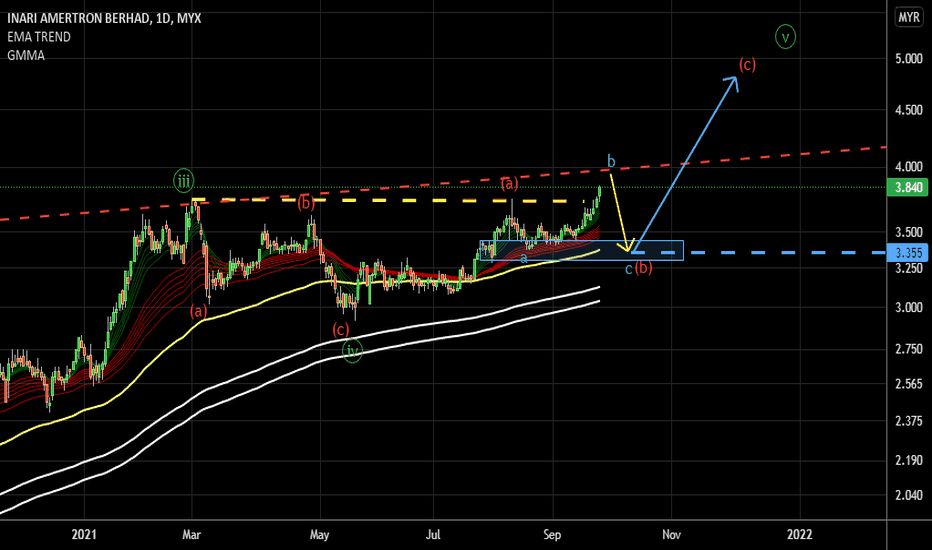The height and width of the screenshot is (550, 932).
Task: Click the 2022 time axis label
Action: pyautogui.click(x=799, y=535)
